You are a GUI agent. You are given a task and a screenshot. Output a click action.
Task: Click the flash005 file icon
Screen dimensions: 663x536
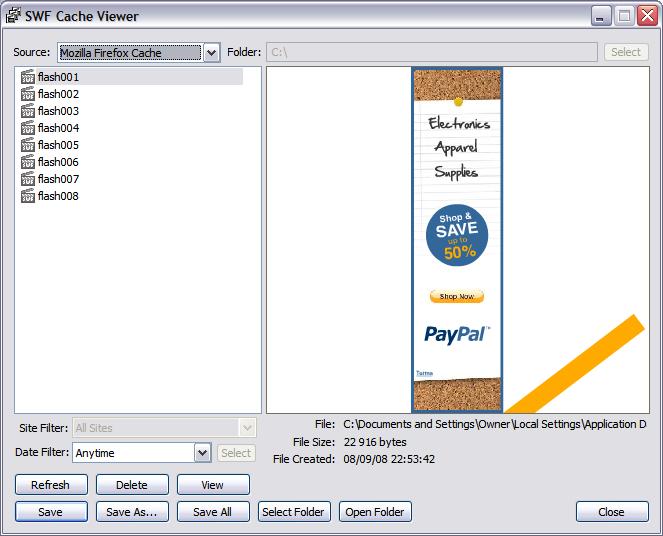[27, 145]
